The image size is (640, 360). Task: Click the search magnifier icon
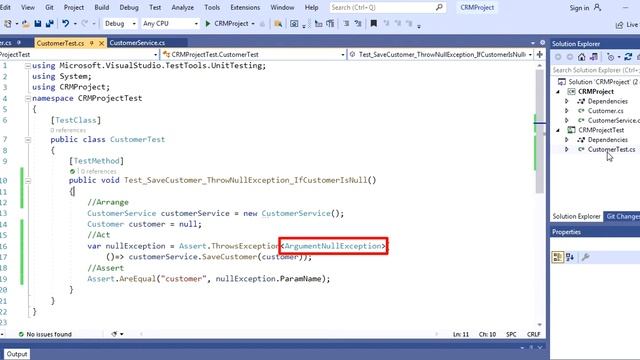[x=439, y=7]
